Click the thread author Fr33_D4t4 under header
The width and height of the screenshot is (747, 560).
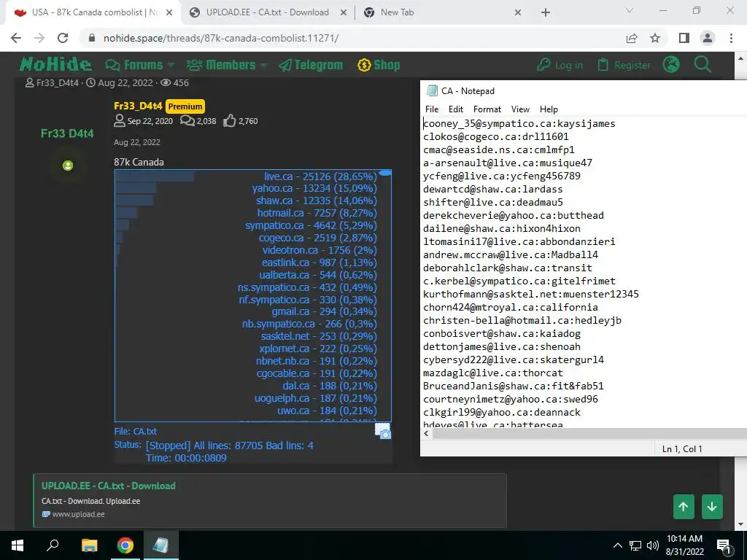(x=57, y=83)
